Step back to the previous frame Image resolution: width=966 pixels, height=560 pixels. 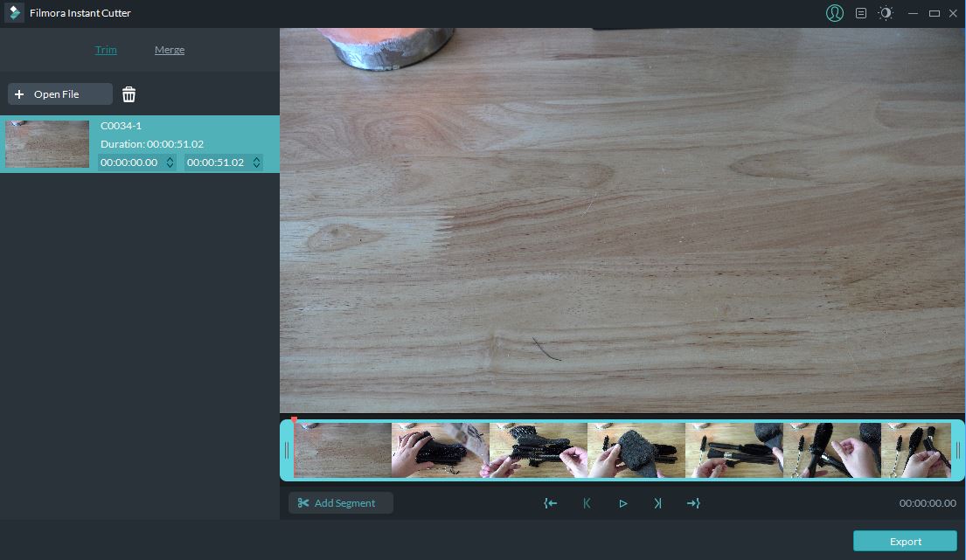pyautogui.click(x=587, y=503)
